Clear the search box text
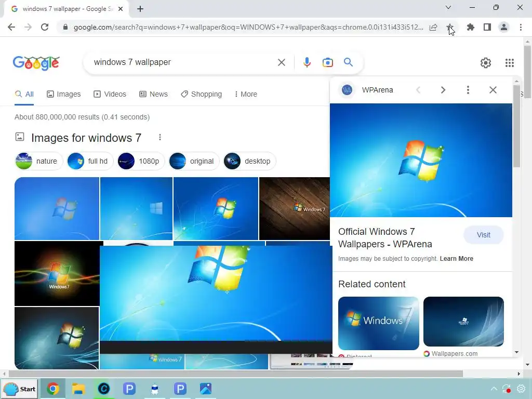Screen dimensions: 532x399 (x=281, y=62)
